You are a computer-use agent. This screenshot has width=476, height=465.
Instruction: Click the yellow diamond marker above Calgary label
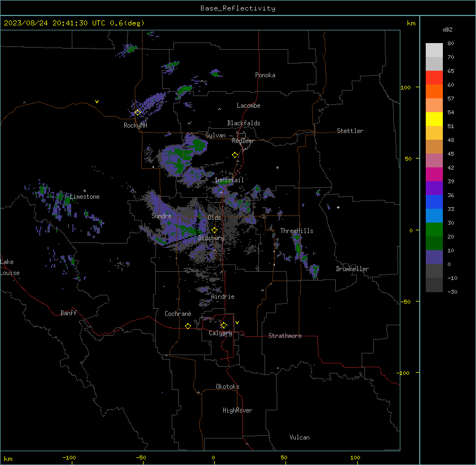[x=224, y=325]
